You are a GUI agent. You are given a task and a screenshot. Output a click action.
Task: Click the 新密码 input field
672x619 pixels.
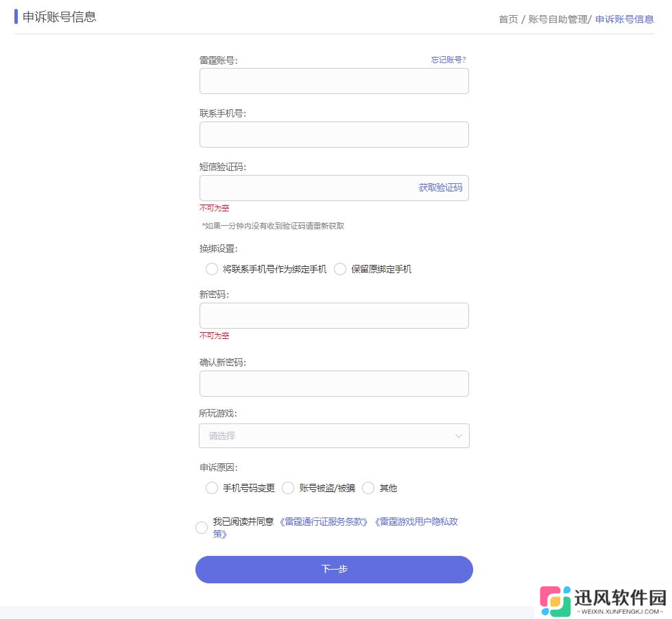334,316
